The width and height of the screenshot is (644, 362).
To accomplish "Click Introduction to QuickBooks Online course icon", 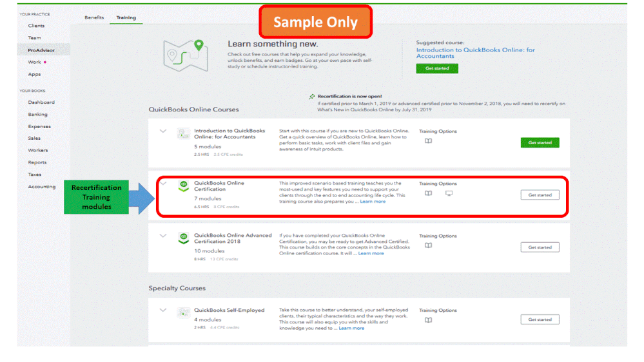I will pyautogui.click(x=183, y=133).
